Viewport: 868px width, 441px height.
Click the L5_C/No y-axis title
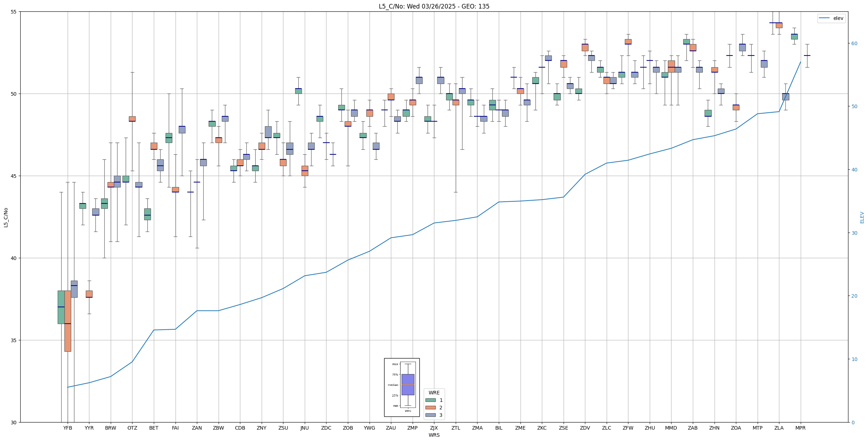6,217
